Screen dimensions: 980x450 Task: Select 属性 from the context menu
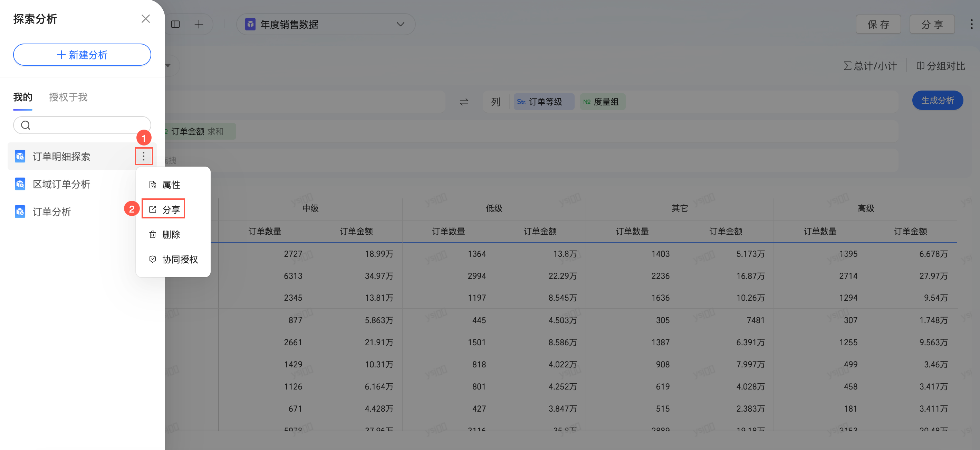(171, 185)
